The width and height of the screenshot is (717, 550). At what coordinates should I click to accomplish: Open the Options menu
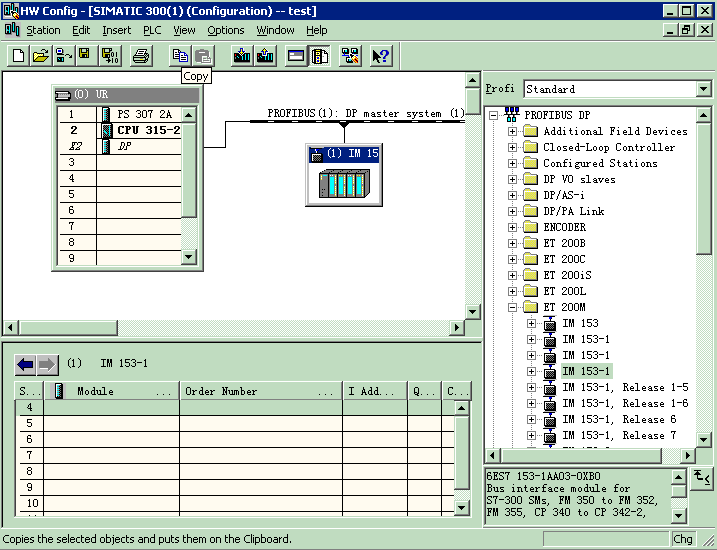point(226,30)
